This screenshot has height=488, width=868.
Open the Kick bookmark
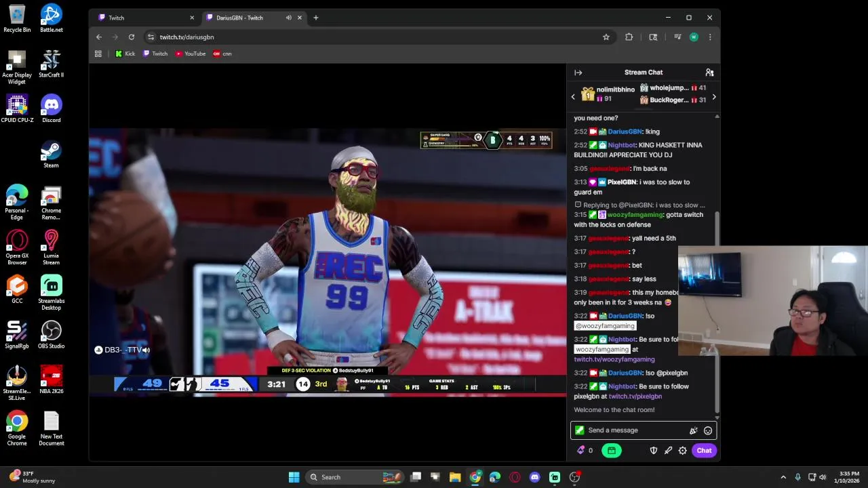(125, 54)
